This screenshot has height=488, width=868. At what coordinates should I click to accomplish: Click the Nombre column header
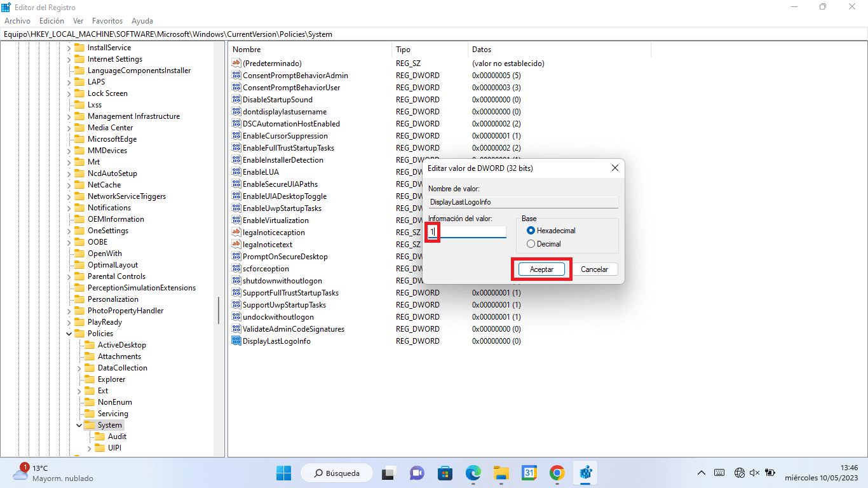[x=310, y=50]
